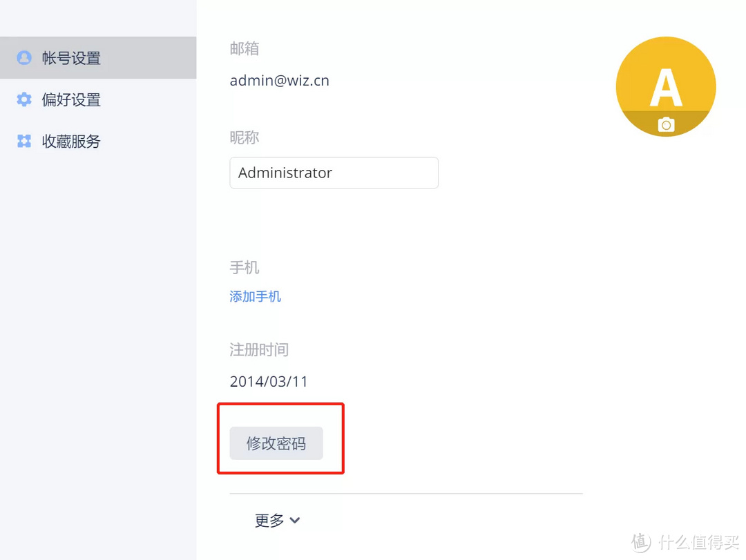Show more options via 更多 label

click(x=269, y=521)
